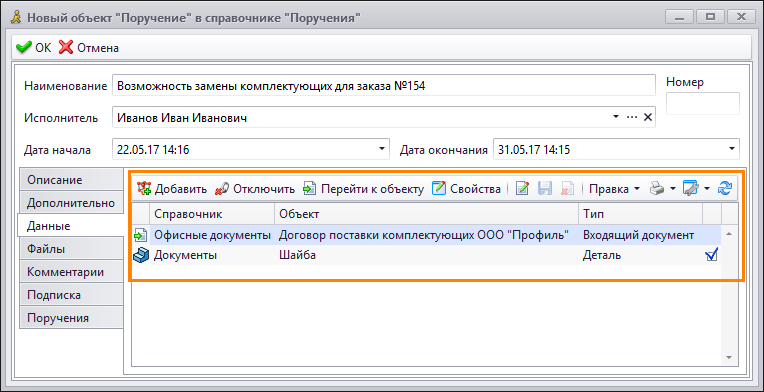Select the Офисные документы cell
The image size is (764, 392).
[x=212, y=235]
